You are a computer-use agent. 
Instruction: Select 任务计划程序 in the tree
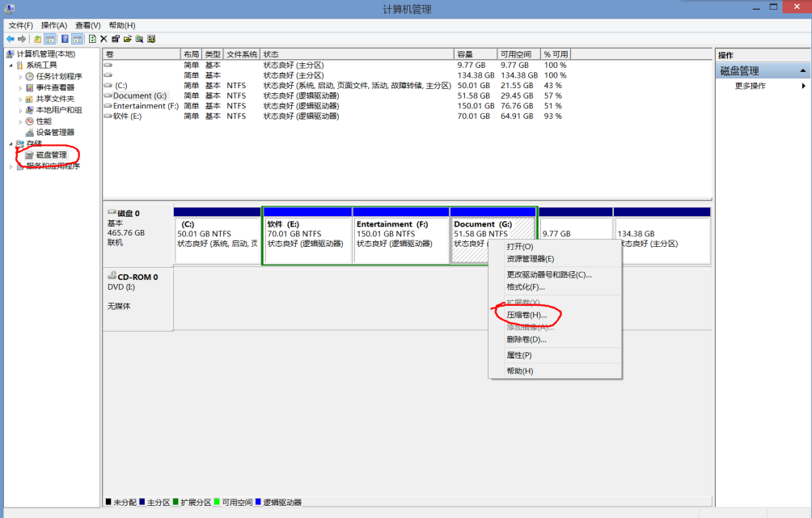pos(58,76)
